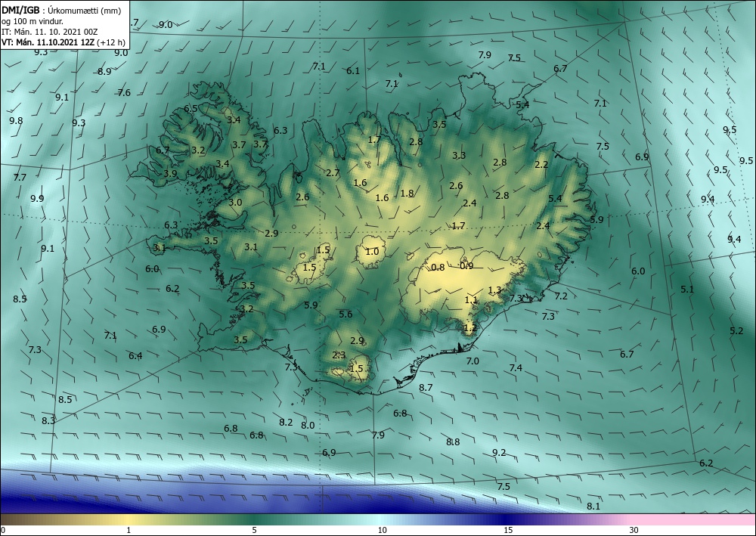
Task: Click the 7.4 value southeast of Iceland
Action: (516, 367)
